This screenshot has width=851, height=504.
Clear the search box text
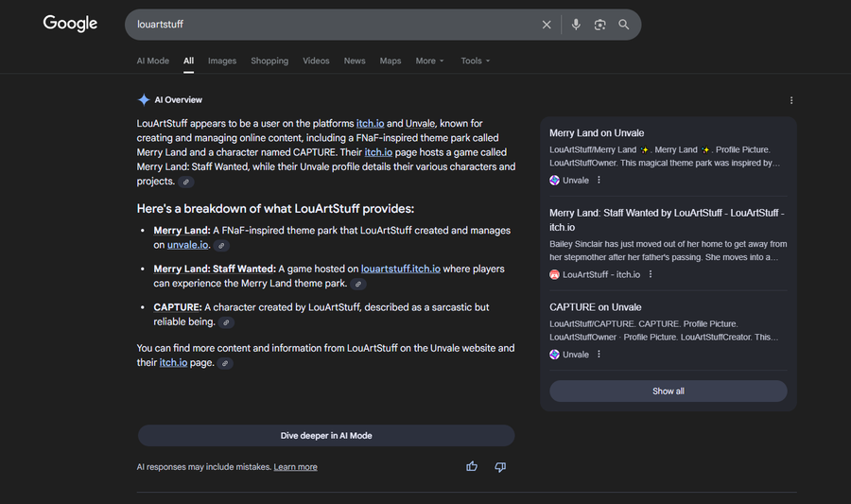(x=547, y=25)
